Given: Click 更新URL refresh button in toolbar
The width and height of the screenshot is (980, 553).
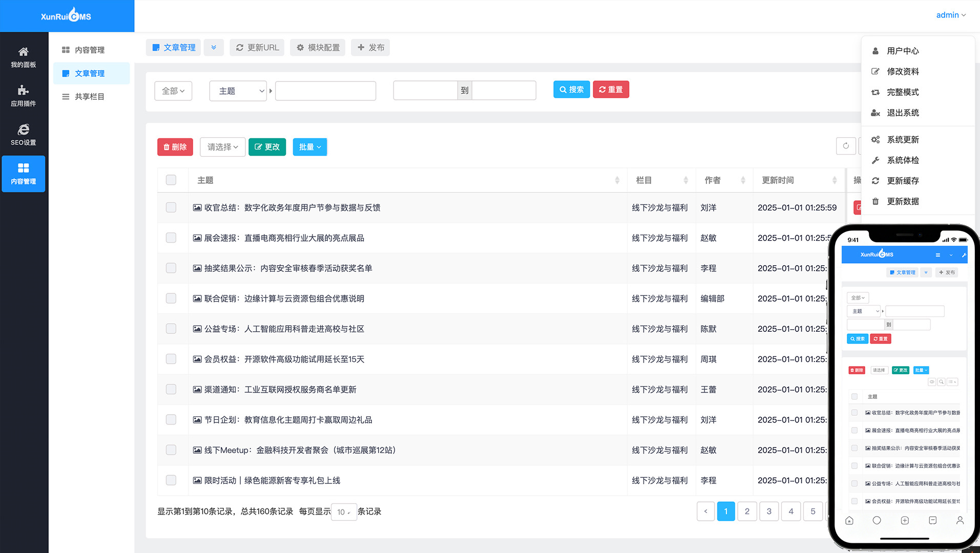Looking at the screenshot, I should tap(257, 48).
